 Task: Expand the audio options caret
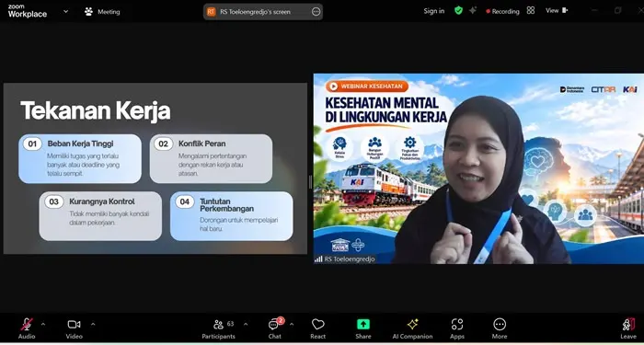(x=43, y=325)
